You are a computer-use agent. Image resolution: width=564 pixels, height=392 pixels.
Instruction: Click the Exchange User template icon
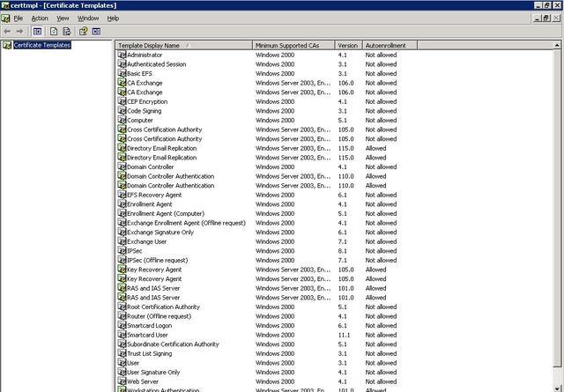(x=122, y=241)
